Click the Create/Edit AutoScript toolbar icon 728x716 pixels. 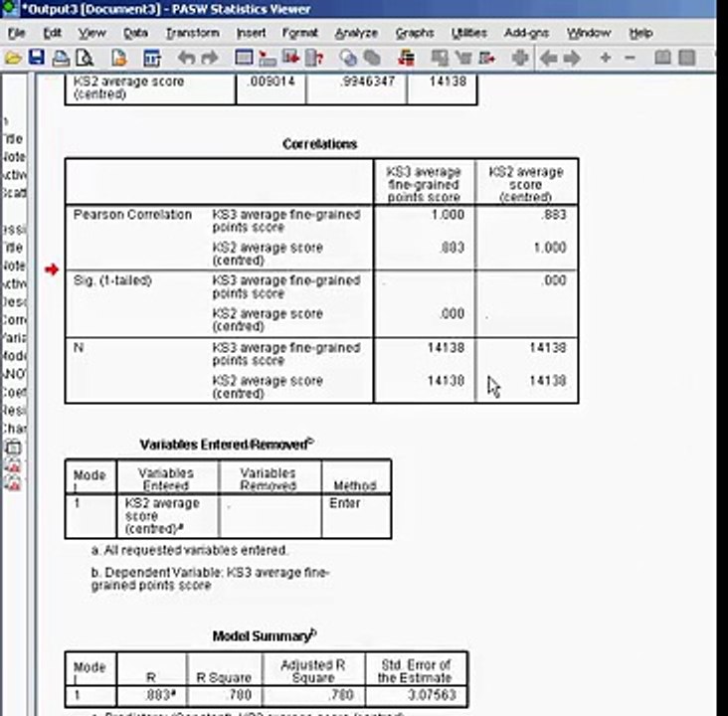(x=463, y=58)
